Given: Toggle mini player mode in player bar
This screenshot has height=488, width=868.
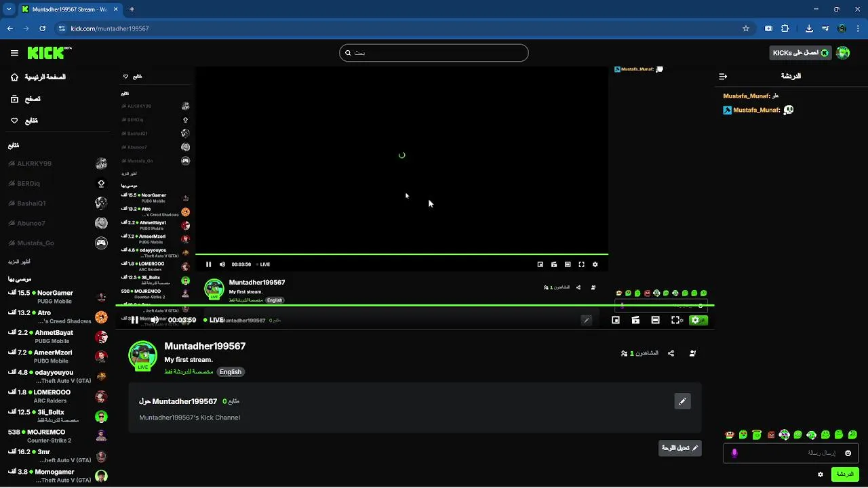Looking at the screenshot, I should tap(616, 320).
